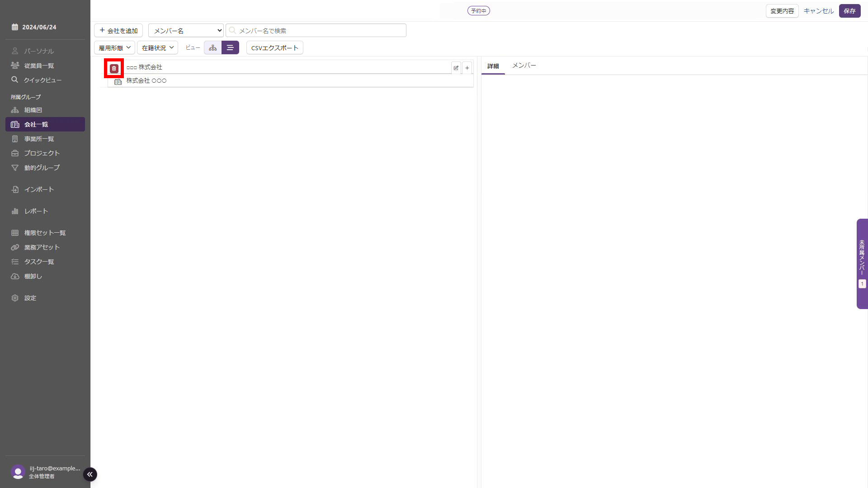Viewport: 868px width, 488px height.
Task: Select the 株式会社 ○○○ row
Action: point(291,81)
